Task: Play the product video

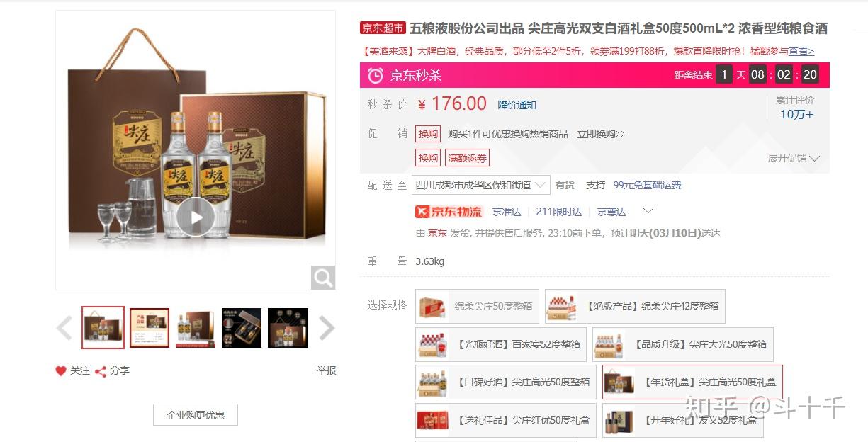Action: click(x=196, y=217)
